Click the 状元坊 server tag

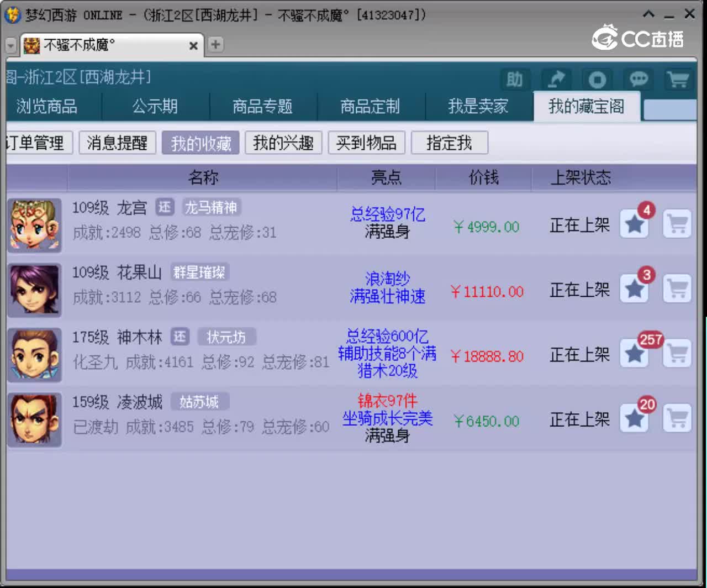226,337
